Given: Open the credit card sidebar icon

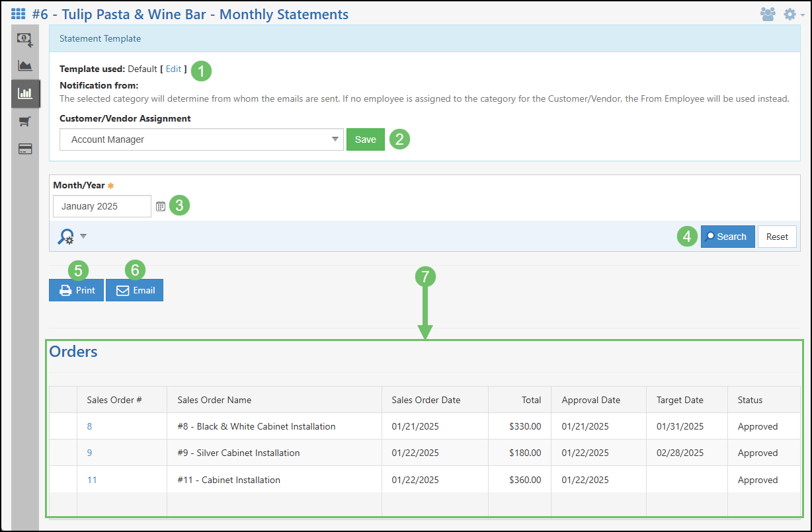Looking at the screenshot, I should 25,149.
